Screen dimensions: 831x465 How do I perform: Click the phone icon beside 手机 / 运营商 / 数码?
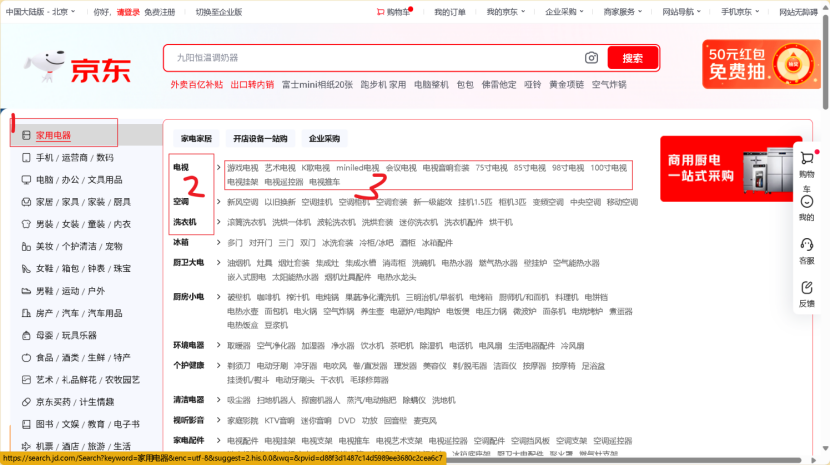[x=26, y=157]
